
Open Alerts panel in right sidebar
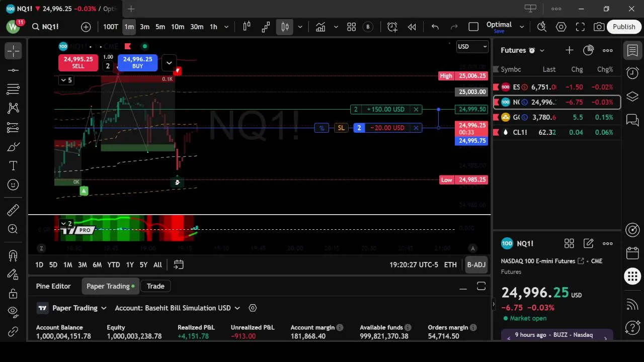tap(632, 73)
